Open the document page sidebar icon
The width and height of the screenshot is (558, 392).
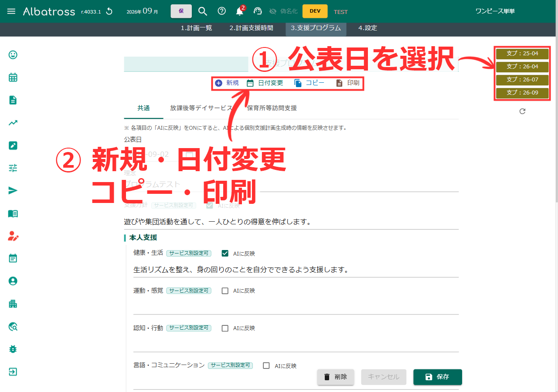13,100
